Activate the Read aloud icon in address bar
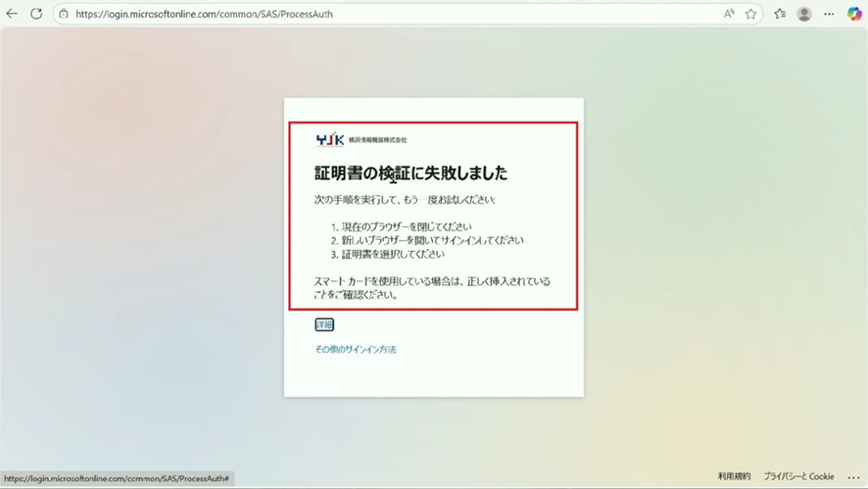This screenshot has width=868, height=489. [x=729, y=14]
